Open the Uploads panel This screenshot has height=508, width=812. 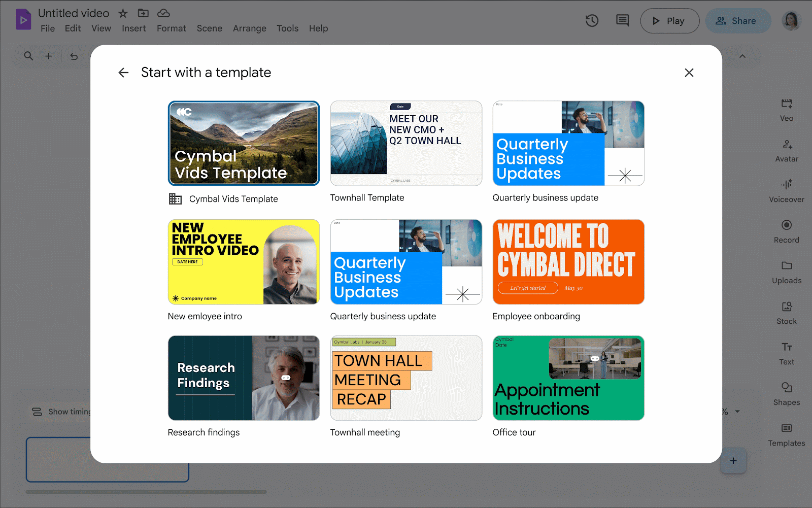[x=786, y=272]
